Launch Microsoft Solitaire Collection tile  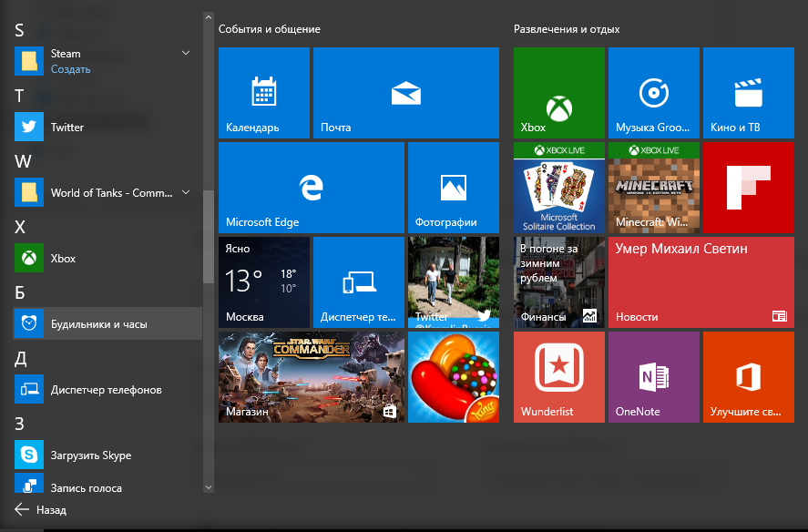559,188
